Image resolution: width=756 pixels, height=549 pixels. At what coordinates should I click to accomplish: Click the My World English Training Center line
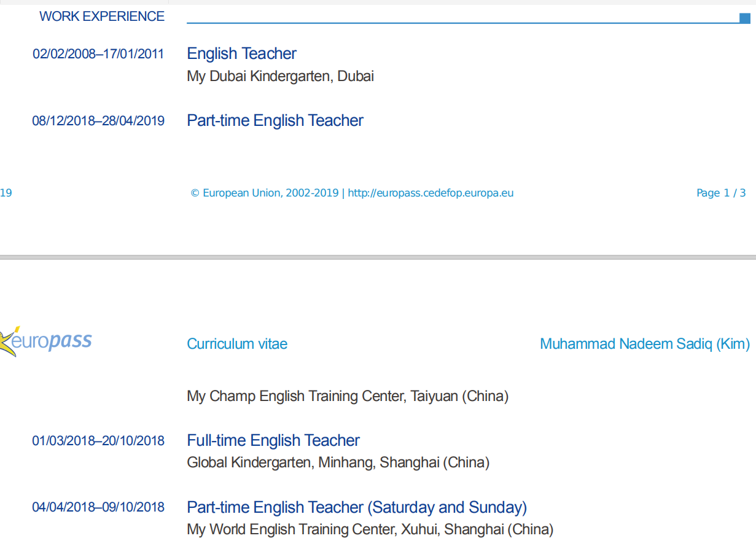[x=370, y=529]
